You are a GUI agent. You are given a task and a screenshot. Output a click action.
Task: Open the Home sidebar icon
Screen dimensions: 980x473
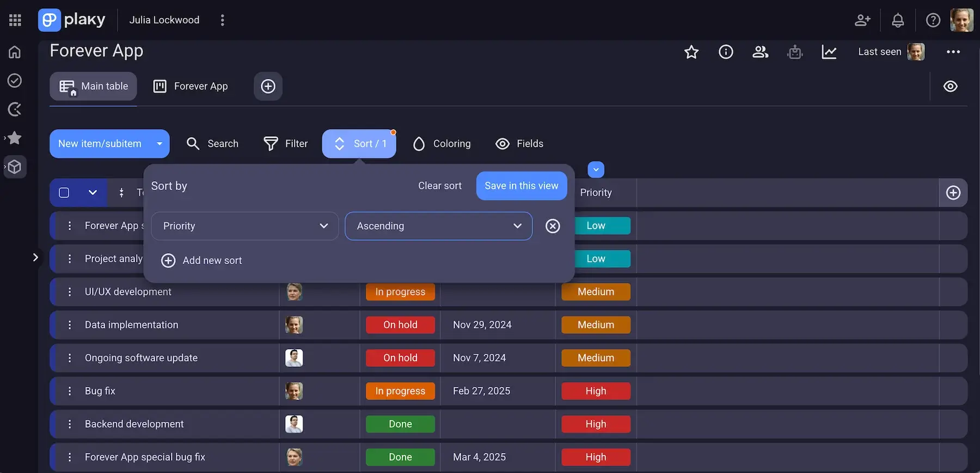pos(15,52)
